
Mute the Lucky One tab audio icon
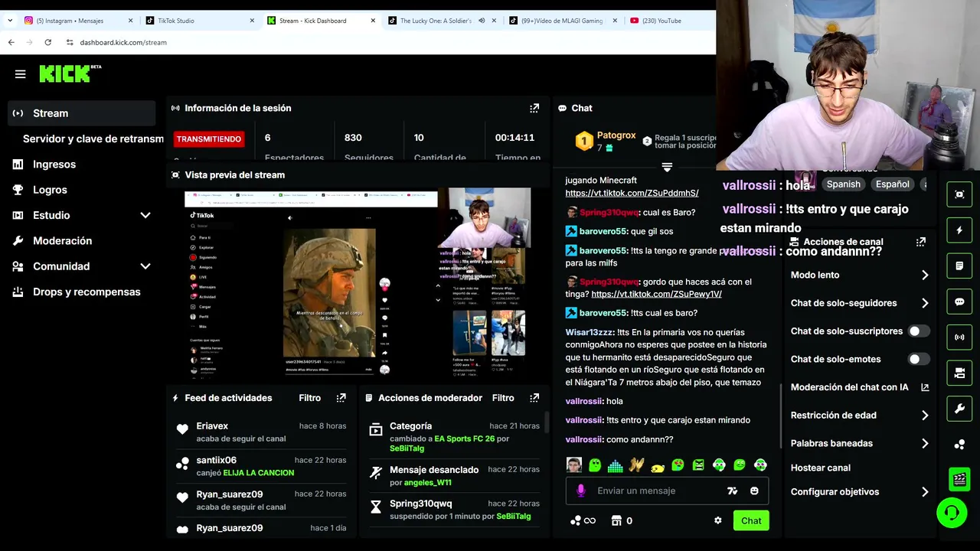coord(482,21)
